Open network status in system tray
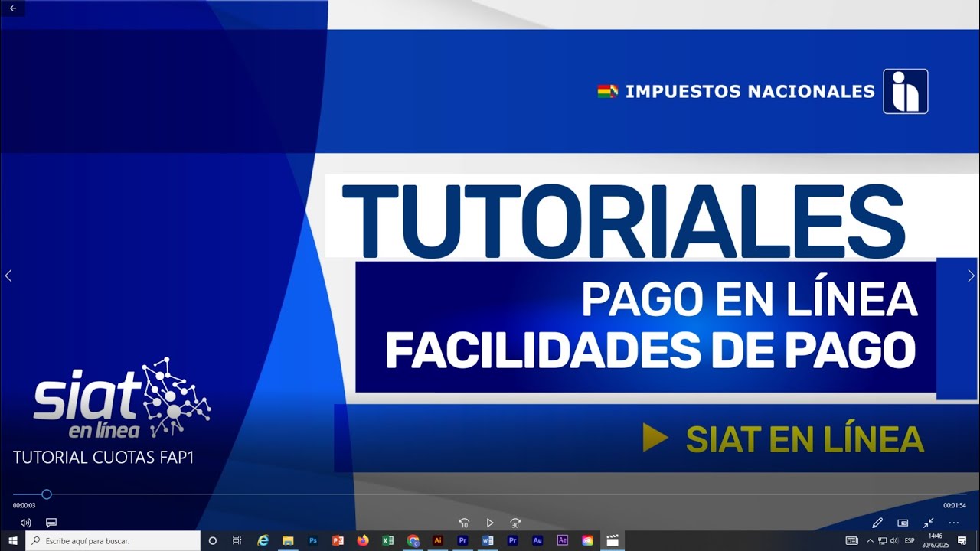The width and height of the screenshot is (980, 551). coord(883,540)
